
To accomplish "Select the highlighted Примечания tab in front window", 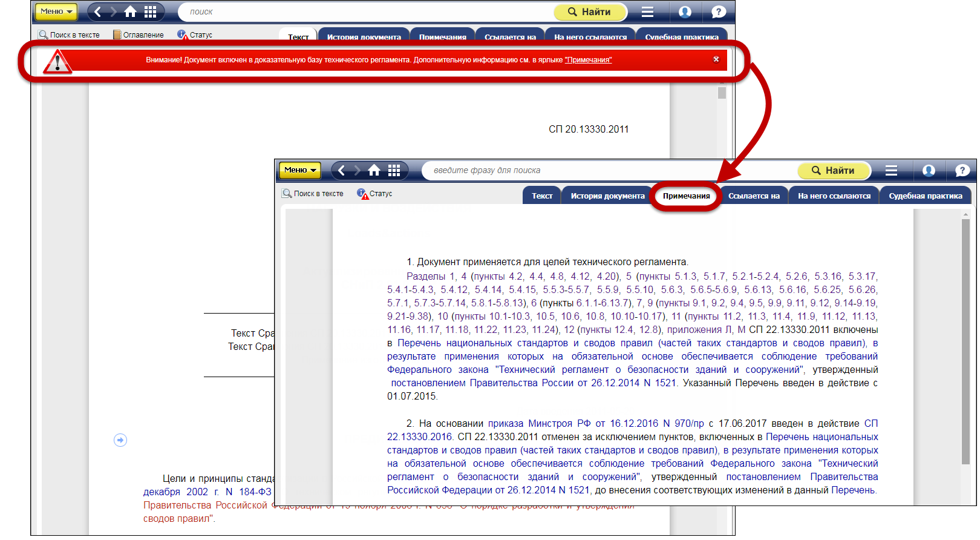I will click(x=686, y=196).
